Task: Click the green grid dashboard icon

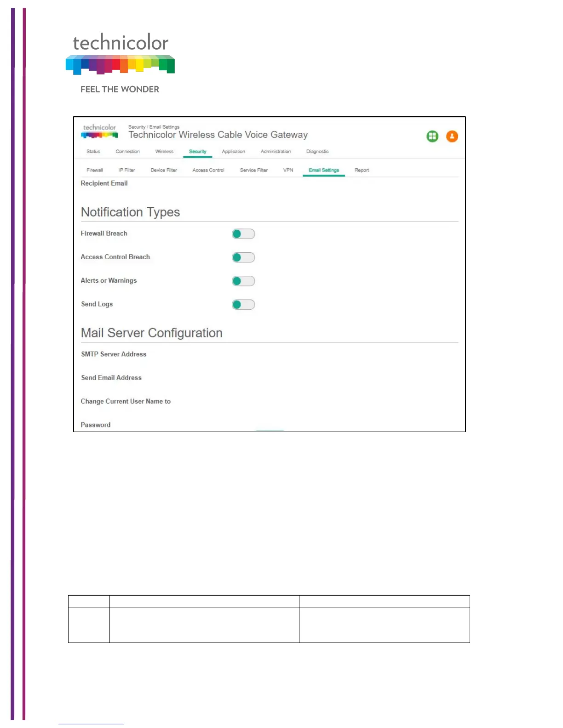Action: click(432, 136)
